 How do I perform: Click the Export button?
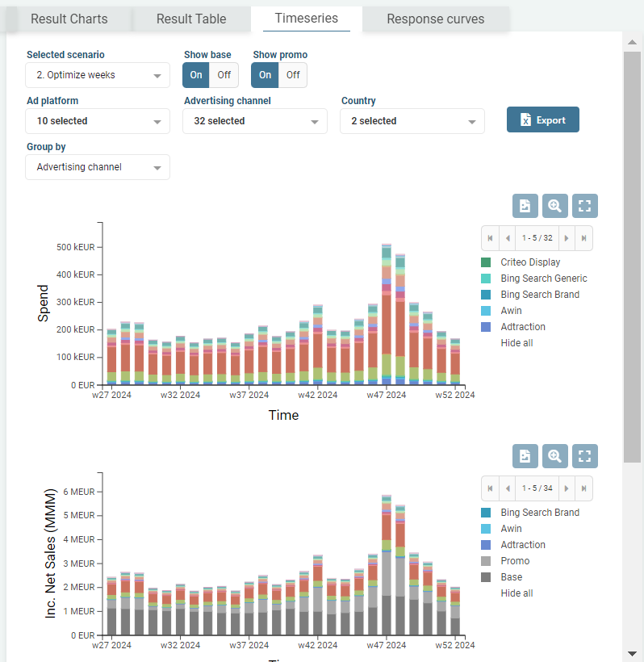[542, 119]
